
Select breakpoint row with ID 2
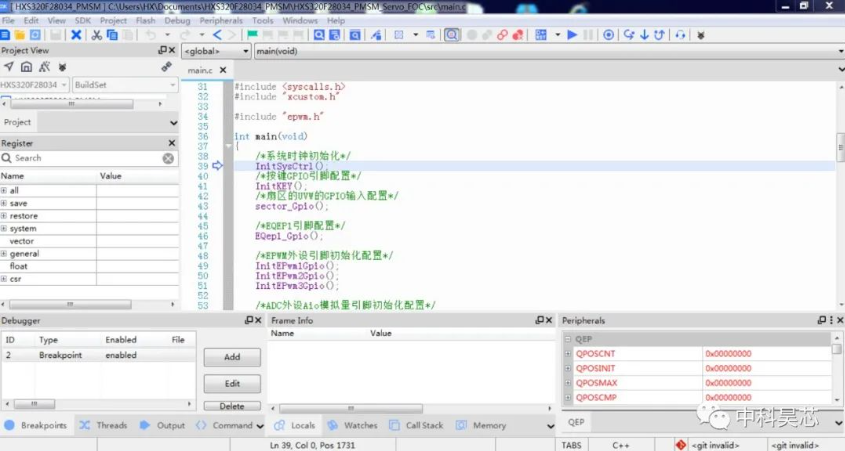98,356
